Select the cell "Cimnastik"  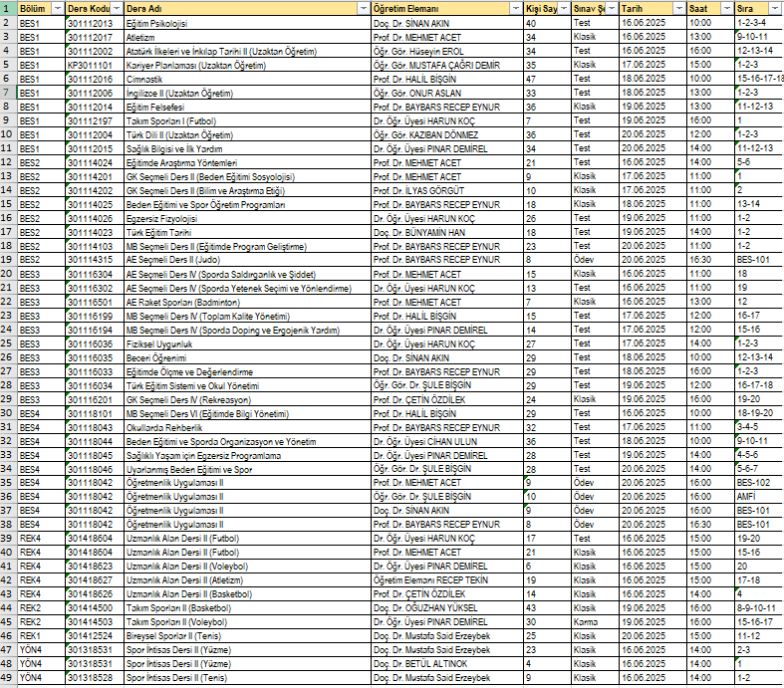[247, 79]
